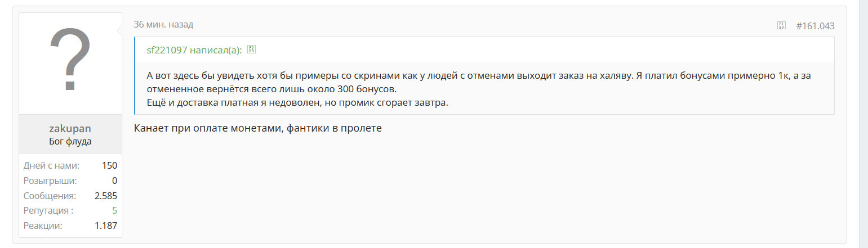Open zakupan's user profile name
The image size is (868, 248).
pyautogui.click(x=70, y=129)
